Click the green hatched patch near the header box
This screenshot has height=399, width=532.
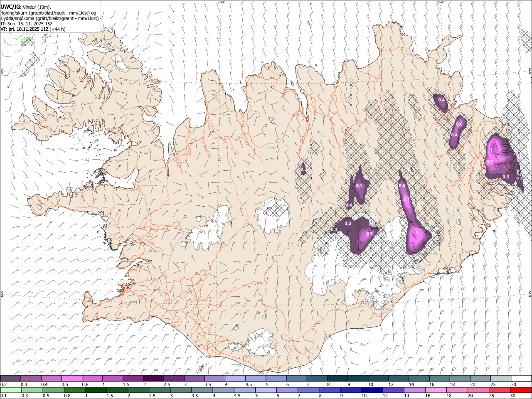pos(26,41)
